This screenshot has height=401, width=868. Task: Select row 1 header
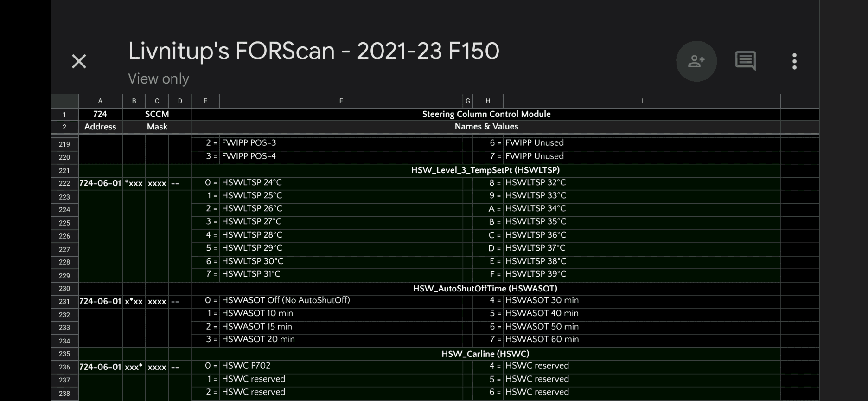(x=64, y=115)
